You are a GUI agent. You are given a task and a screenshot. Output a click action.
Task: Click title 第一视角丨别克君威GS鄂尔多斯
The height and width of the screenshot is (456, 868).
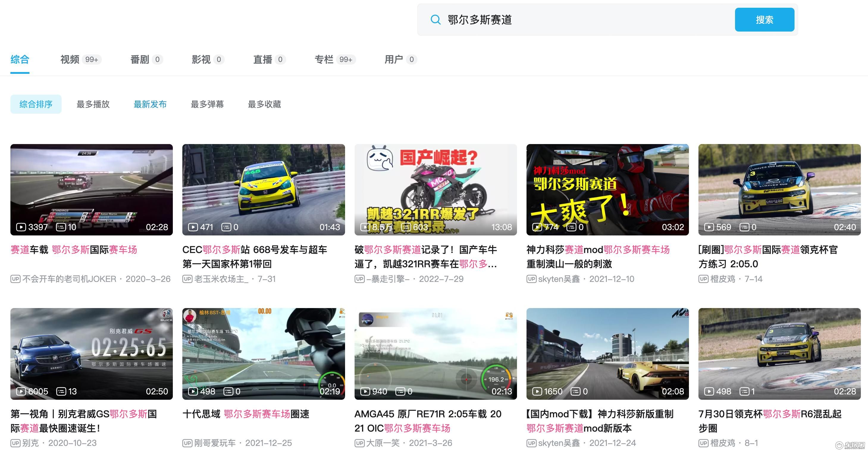tap(84, 421)
